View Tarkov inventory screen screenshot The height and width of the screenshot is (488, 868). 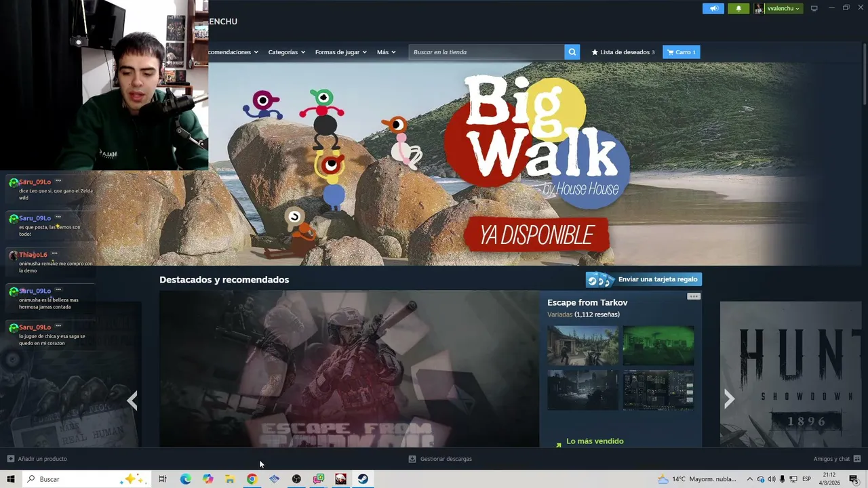pyautogui.click(x=658, y=390)
